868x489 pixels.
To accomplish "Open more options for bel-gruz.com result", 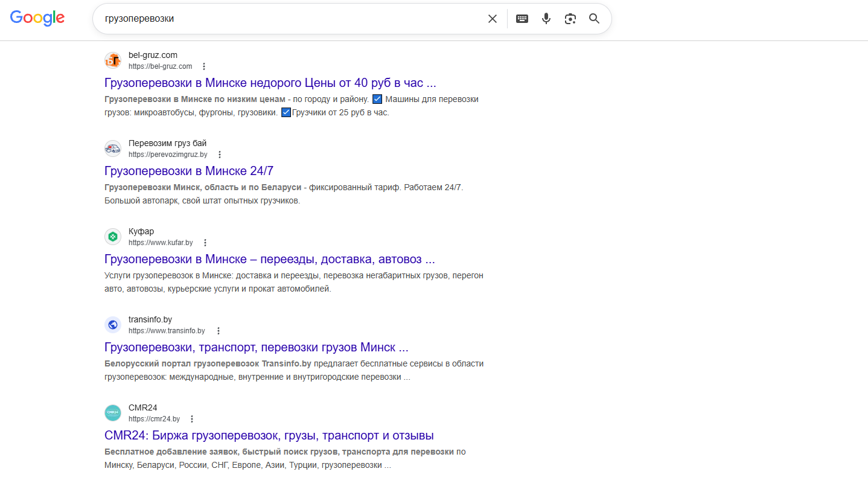I will (x=204, y=66).
